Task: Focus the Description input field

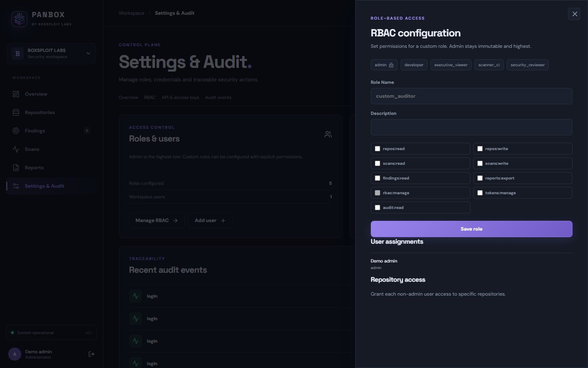Action: click(471, 127)
